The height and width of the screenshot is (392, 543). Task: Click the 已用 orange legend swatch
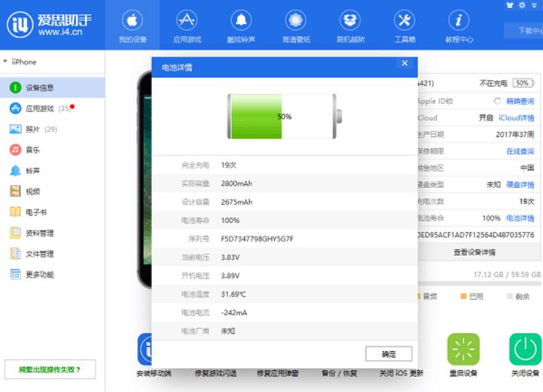tap(464, 296)
